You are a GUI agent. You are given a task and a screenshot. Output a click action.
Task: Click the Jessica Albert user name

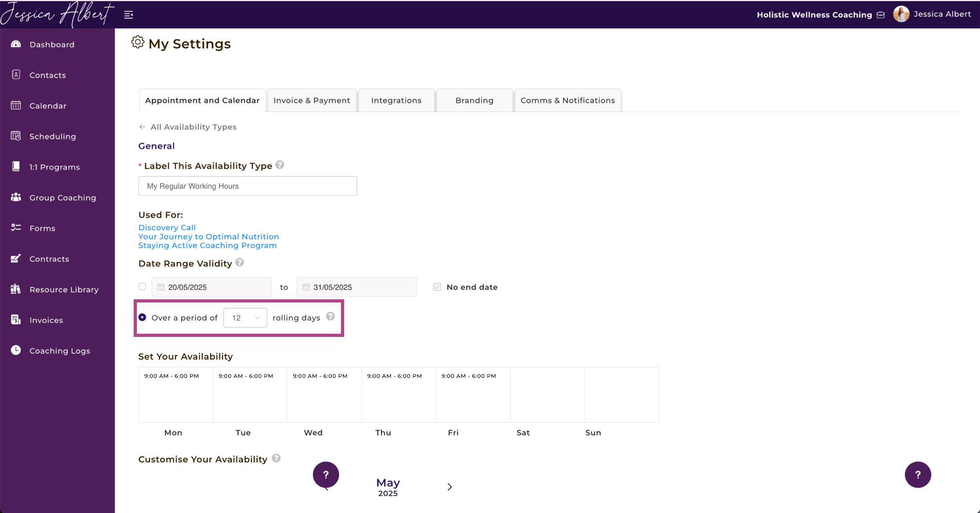(x=942, y=14)
